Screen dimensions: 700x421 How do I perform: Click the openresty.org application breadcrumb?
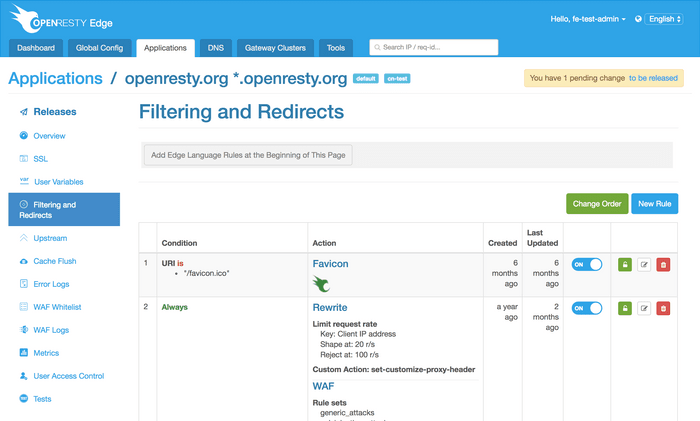tap(236, 78)
